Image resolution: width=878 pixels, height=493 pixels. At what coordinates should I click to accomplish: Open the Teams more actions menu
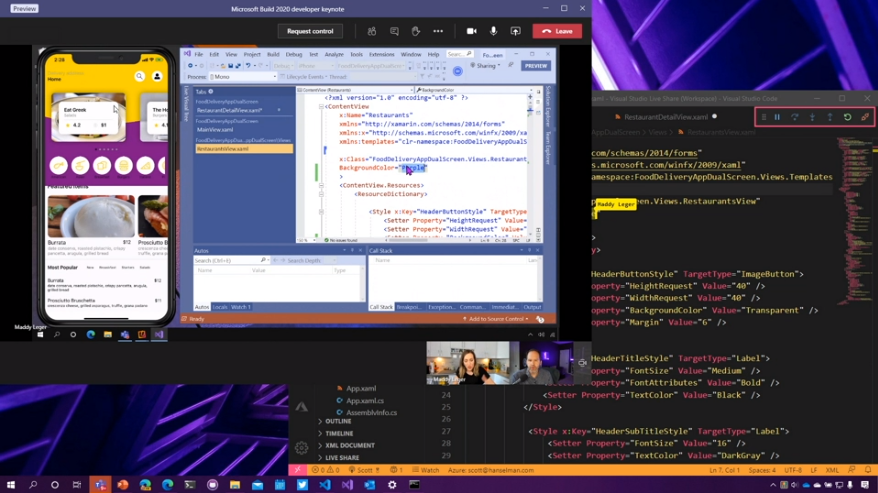pyautogui.click(x=438, y=31)
